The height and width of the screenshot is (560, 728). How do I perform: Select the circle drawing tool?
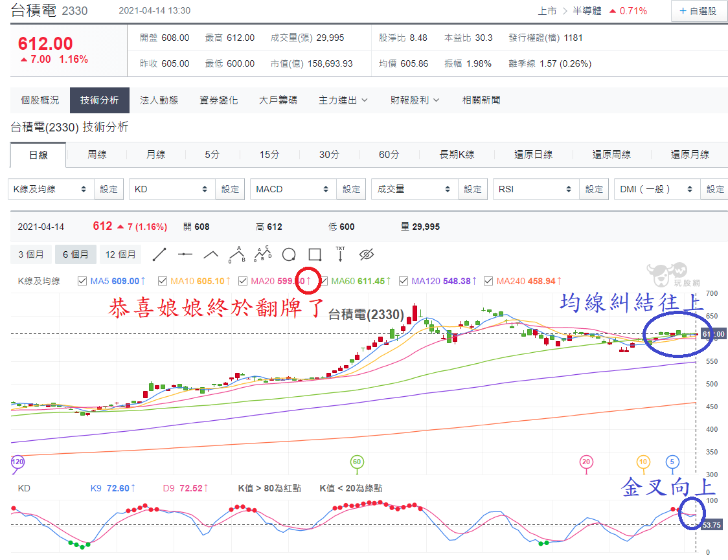coord(289,254)
